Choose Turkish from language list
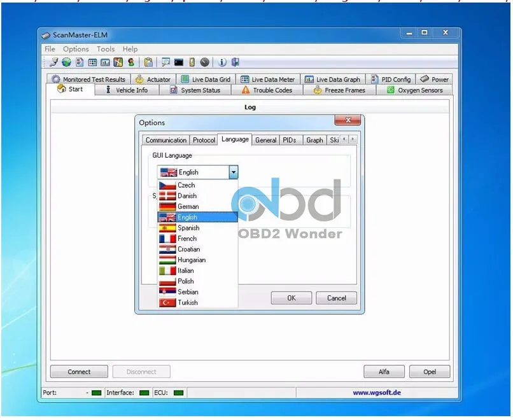 (197, 302)
